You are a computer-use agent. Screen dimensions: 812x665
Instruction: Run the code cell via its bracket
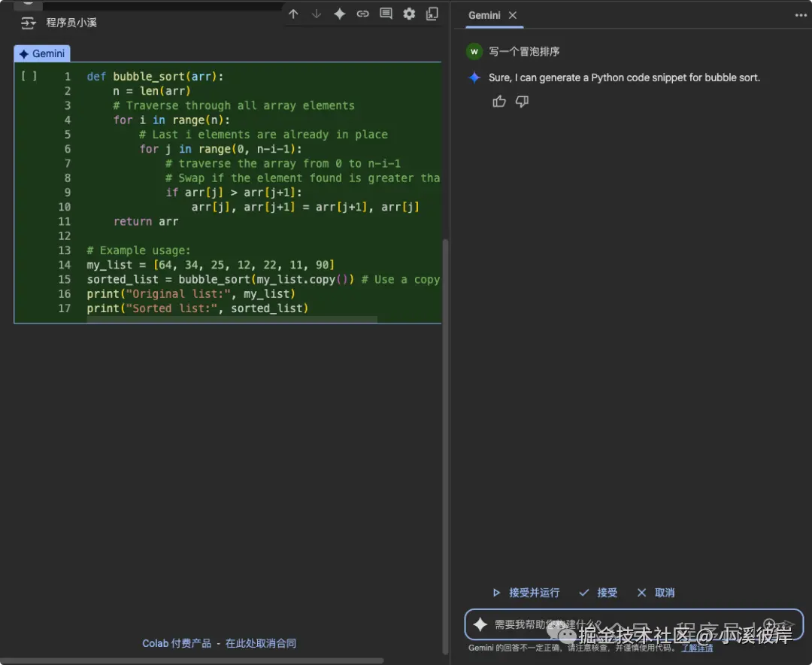29,76
